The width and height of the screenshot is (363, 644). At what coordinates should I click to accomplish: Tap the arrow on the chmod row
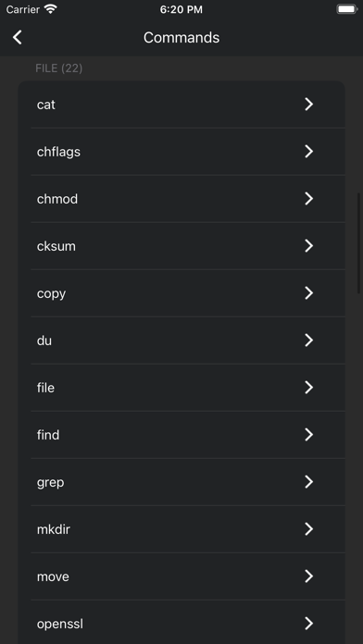tap(308, 199)
